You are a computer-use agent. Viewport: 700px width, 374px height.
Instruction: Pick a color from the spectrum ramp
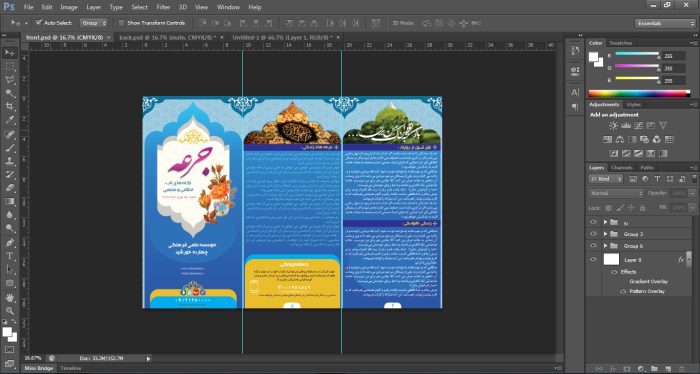tap(639, 93)
